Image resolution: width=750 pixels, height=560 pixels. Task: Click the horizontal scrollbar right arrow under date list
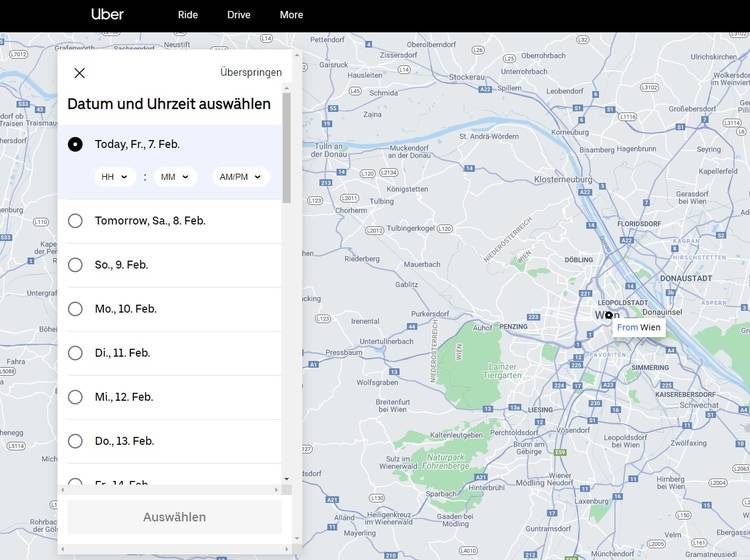pos(276,490)
